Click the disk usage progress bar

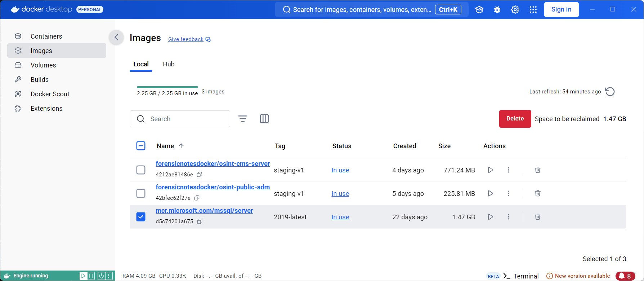click(x=167, y=87)
